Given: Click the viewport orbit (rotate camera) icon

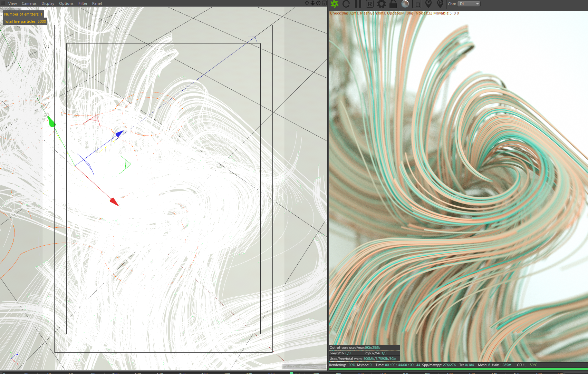Looking at the screenshot, I should [x=318, y=3].
